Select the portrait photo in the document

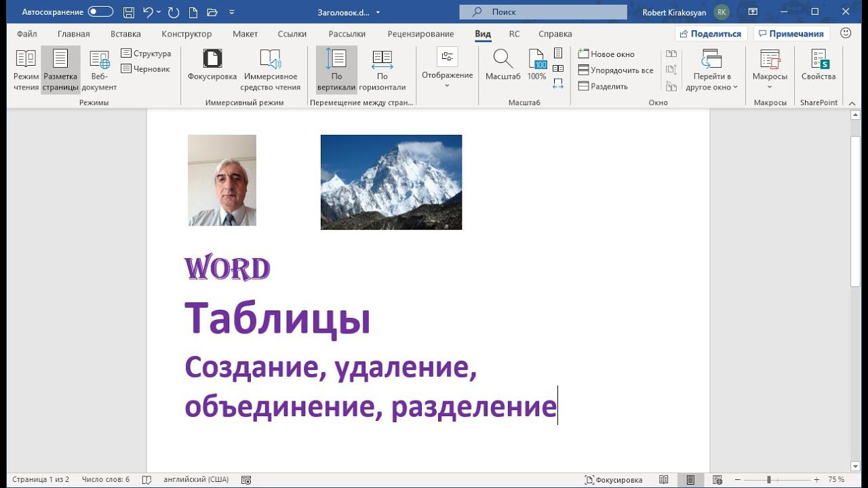(222, 180)
